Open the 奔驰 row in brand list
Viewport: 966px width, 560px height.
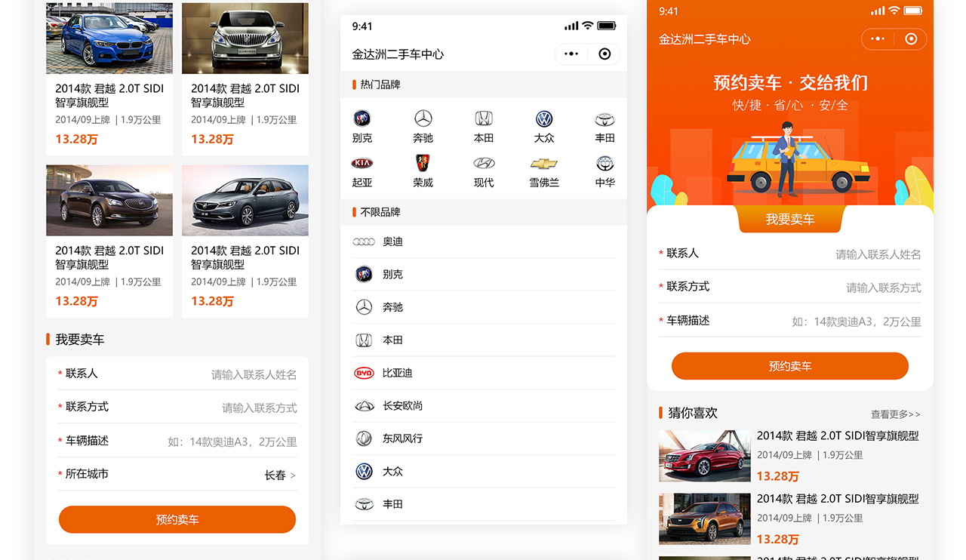484,307
